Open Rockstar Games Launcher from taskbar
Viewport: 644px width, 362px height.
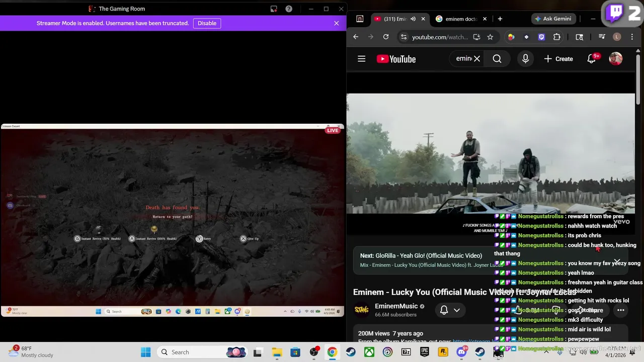[443, 352]
